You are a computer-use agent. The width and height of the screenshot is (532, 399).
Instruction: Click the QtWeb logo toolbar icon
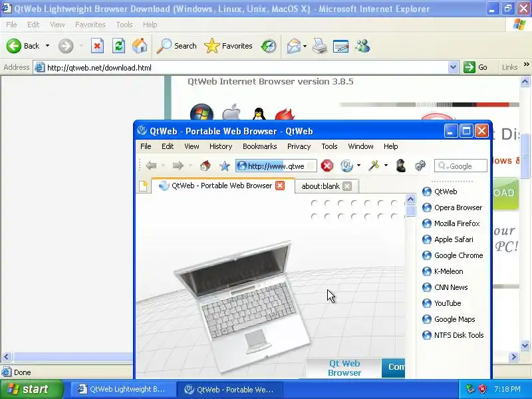coord(346,166)
